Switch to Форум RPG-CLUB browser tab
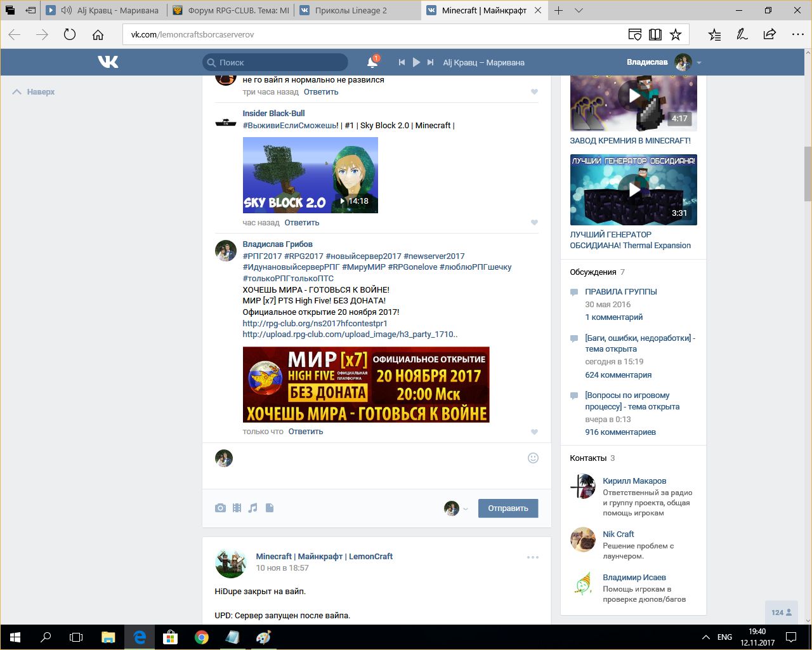Image resolution: width=812 pixels, height=650 pixels. [x=231, y=10]
